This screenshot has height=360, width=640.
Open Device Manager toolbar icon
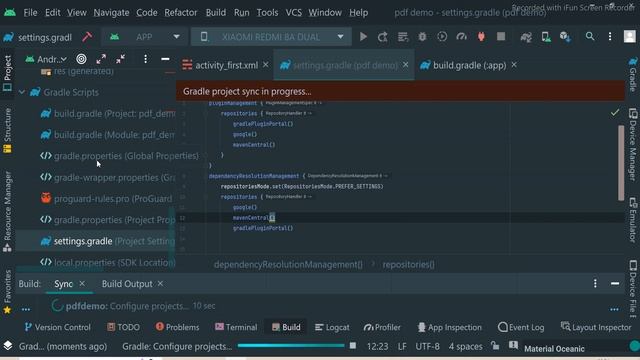click(x=546, y=37)
